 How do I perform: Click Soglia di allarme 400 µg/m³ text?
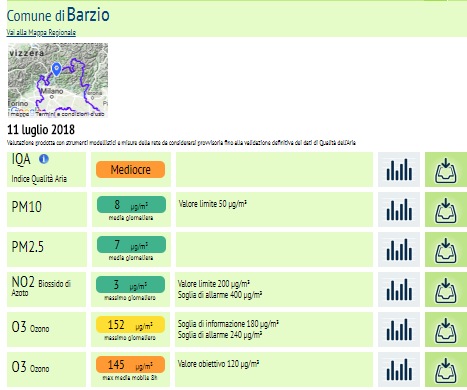pos(220,295)
